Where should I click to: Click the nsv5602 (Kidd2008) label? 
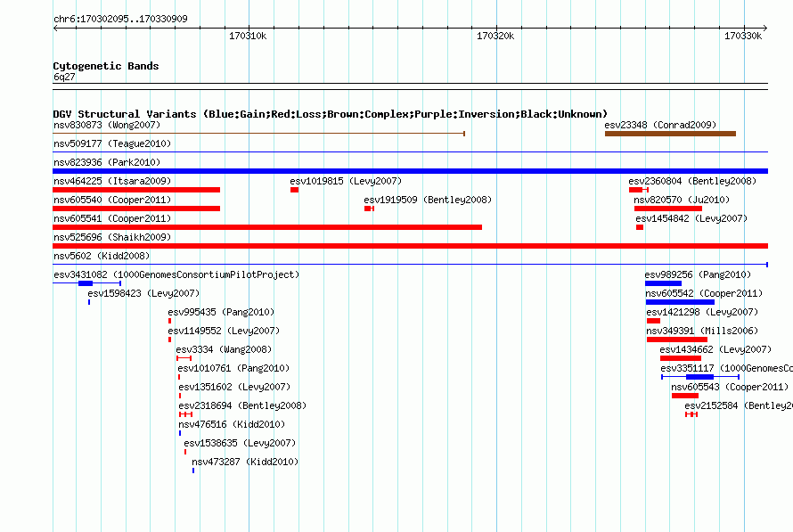pyautogui.click(x=102, y=256)
